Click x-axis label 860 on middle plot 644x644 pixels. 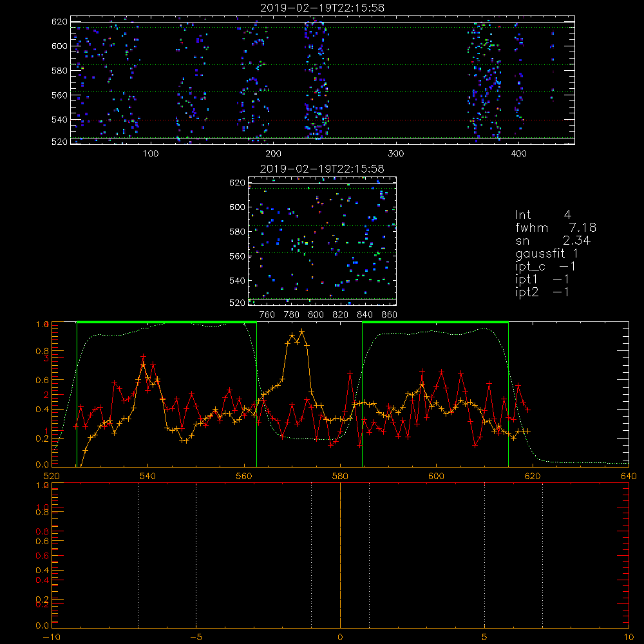click(390, 315)
